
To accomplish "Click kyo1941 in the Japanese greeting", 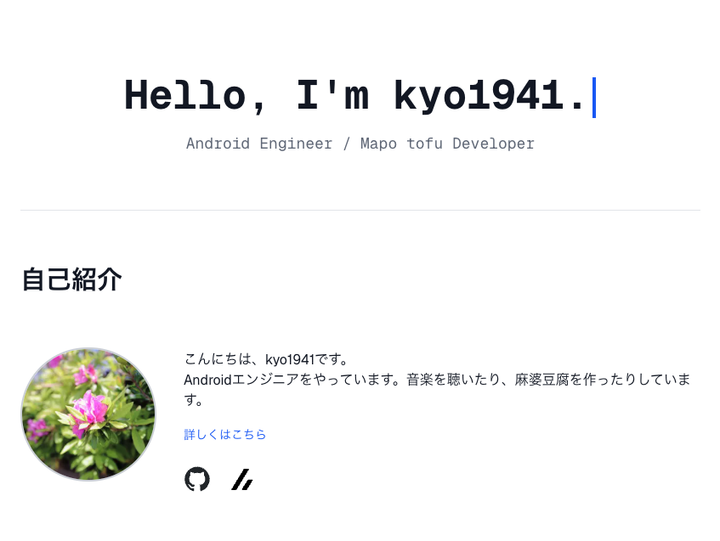I will (x=290, y=360).
